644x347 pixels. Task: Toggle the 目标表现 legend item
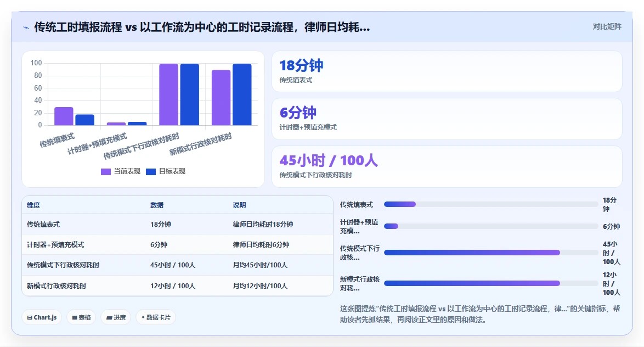coord(166,171)
